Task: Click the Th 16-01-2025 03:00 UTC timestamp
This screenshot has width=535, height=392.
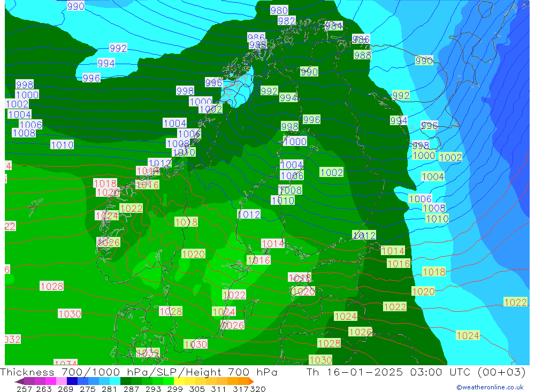Action: pyautogui.click(x=416, y=372)
